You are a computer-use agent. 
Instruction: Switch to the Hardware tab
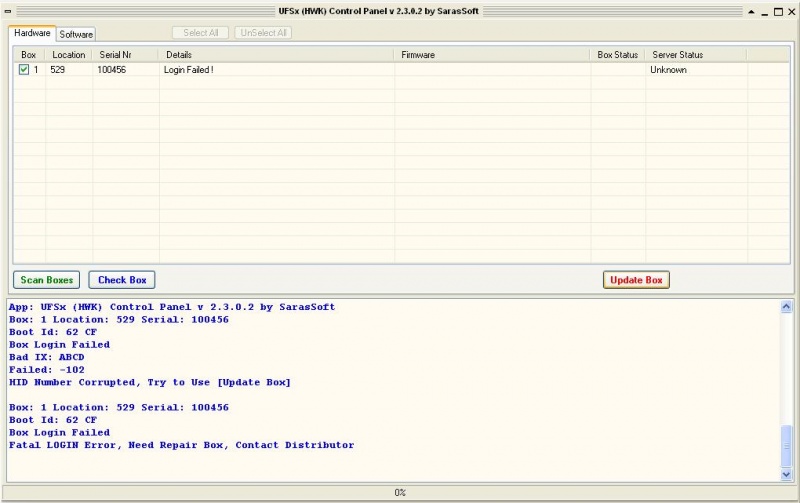click(x=32, y=33)
